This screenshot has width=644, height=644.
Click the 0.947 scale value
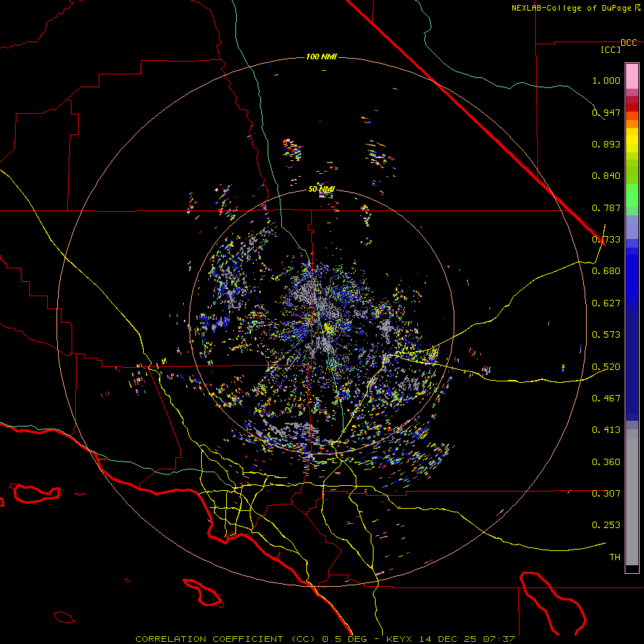pyautogui.click(x=606, y=112)
